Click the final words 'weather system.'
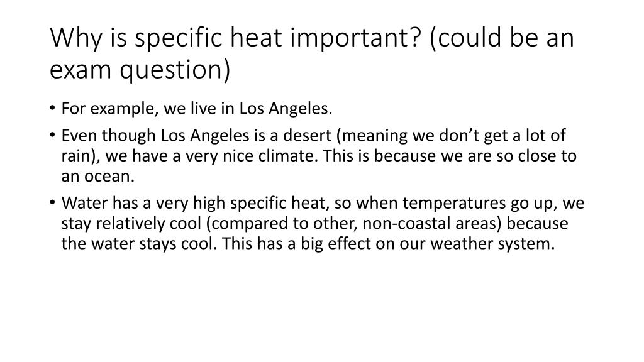 [x=493, y=244]
